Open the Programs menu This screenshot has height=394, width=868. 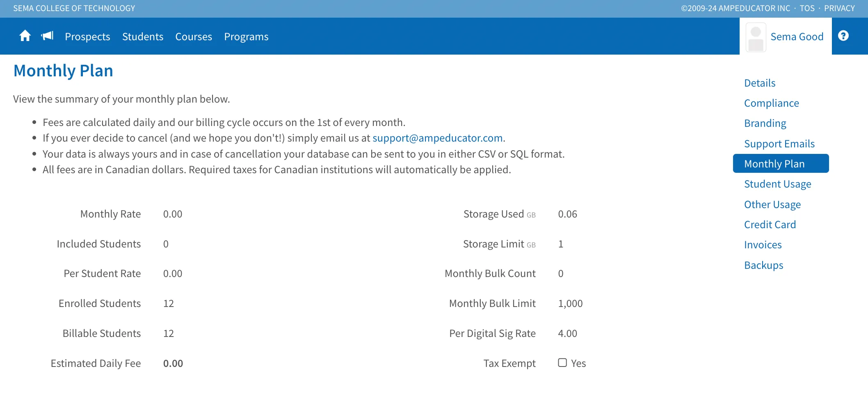(246, 37)
